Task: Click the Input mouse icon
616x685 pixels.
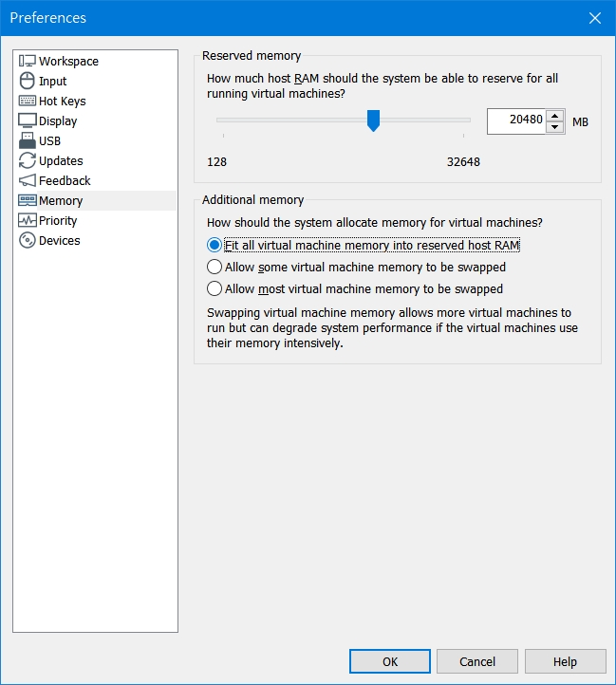Action: (x=27, y=82)
